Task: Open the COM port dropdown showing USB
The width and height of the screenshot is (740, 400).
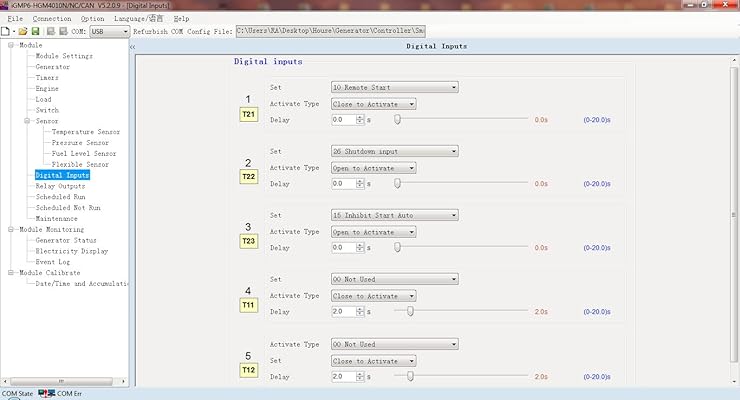Action: pyautogui.click(x=109, y=32)
